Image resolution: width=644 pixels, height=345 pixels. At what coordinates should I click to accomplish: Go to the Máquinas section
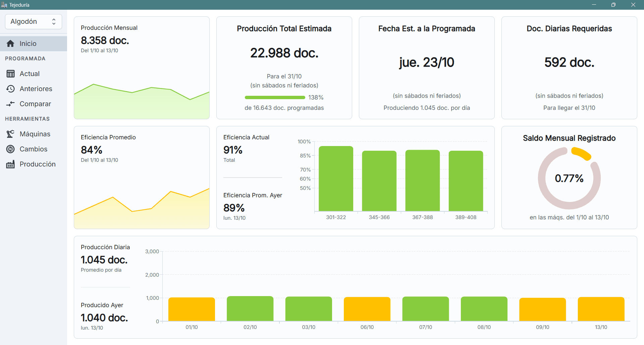35,134
